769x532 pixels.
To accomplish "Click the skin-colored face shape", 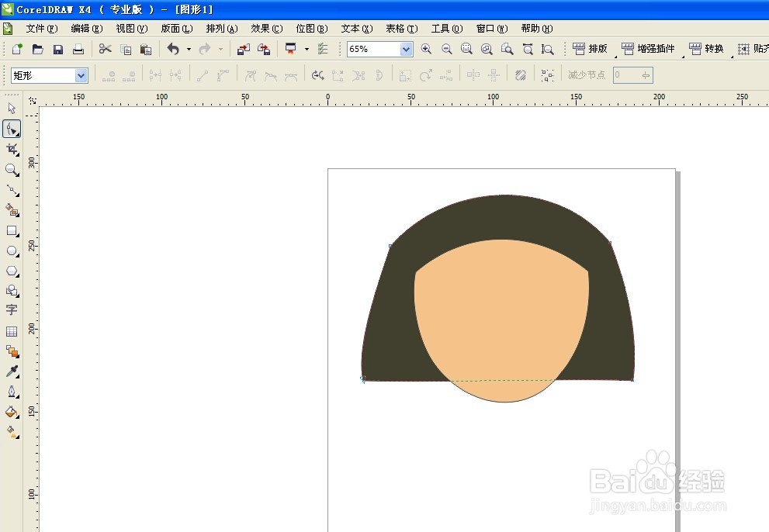I will click(x=502, y=319).
